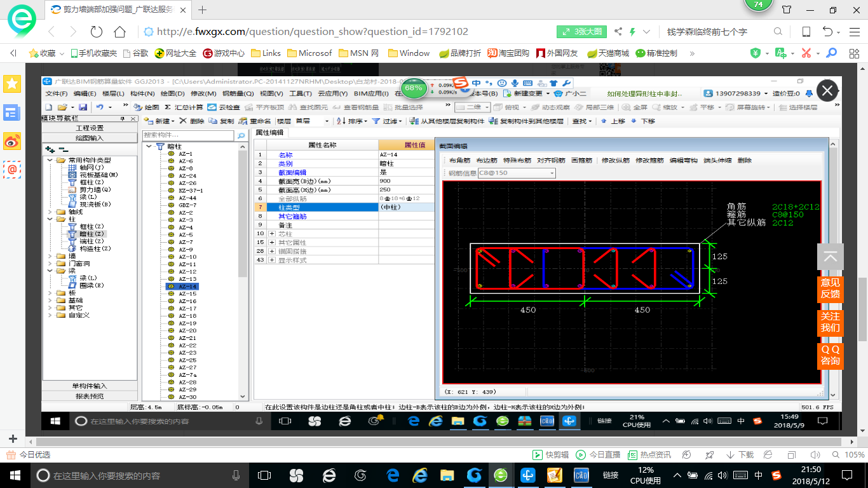Reload the page with the browser refresh icon
Image resolution: width=868 pixels, height=488 pixels.
point(97,32)
